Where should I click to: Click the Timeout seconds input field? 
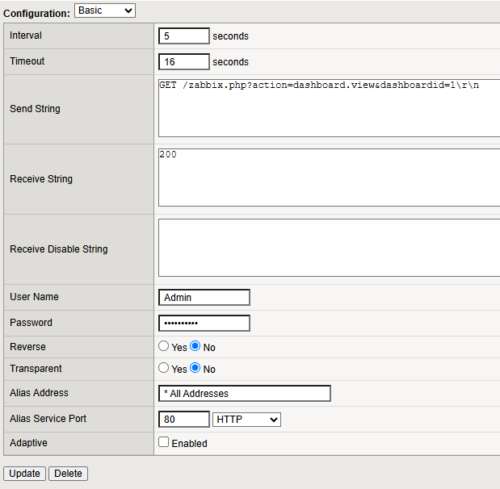pyautogui.click(x=184, y=62)
